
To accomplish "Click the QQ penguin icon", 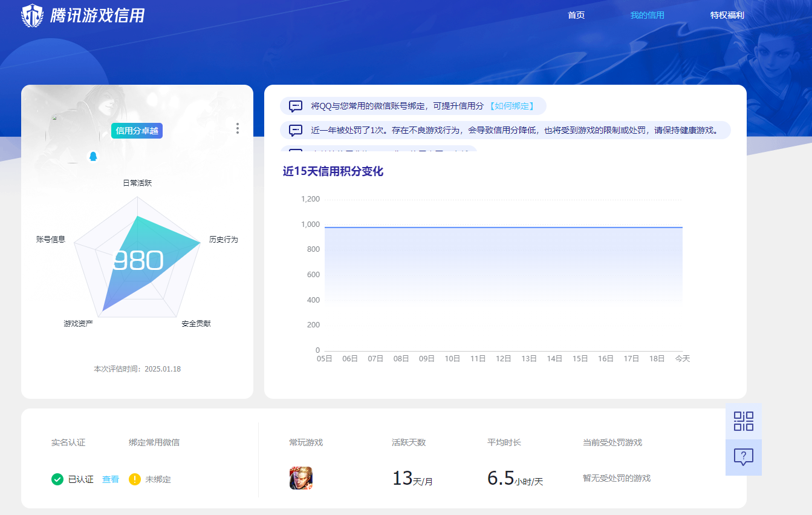I will (93, 156).
